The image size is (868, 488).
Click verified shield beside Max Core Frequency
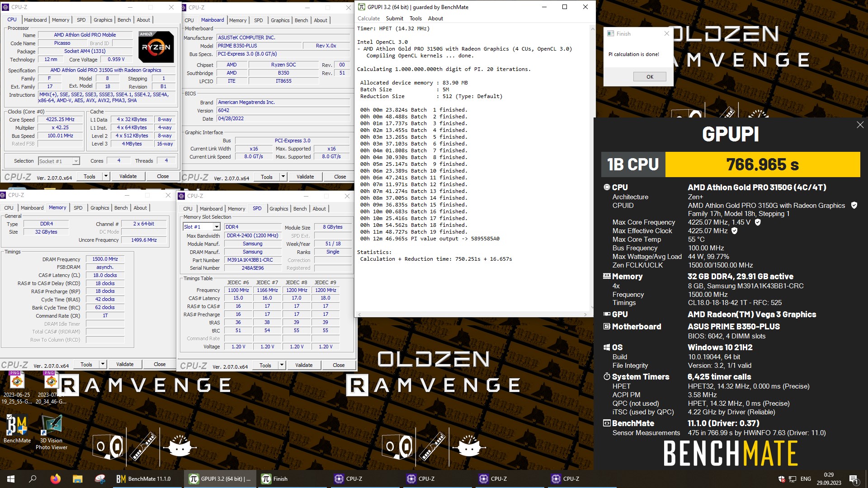click(x=758, y=222)
